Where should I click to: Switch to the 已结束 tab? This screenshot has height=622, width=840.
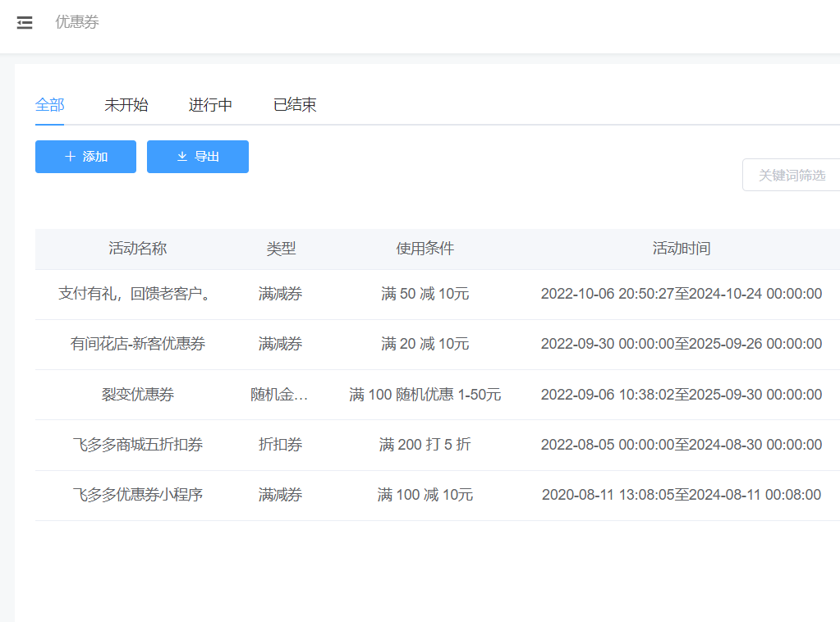pos(295,105)
